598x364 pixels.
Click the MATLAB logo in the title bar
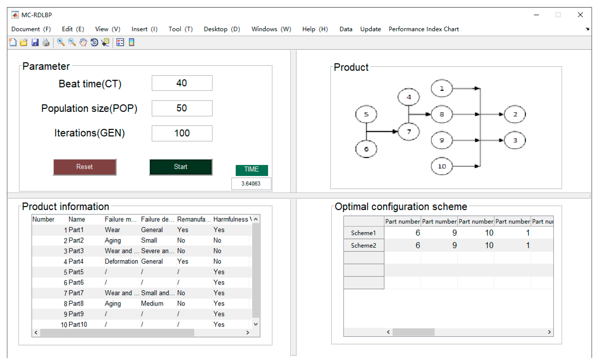15,15
